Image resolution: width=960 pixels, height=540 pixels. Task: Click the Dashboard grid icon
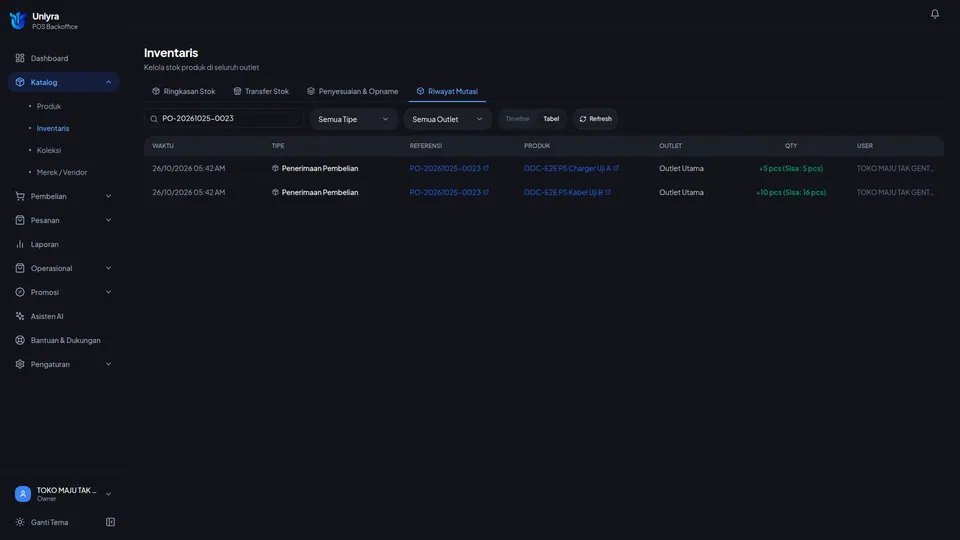(x=20, y=58)
